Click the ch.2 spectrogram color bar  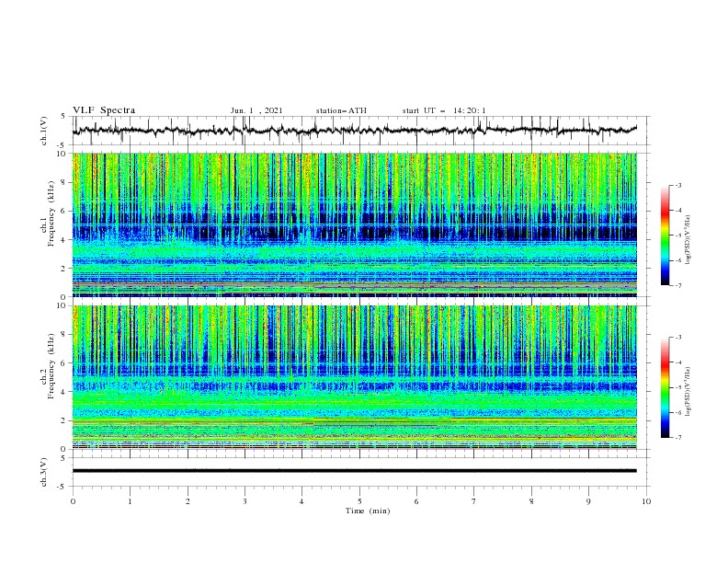click(x=665, y=387)
